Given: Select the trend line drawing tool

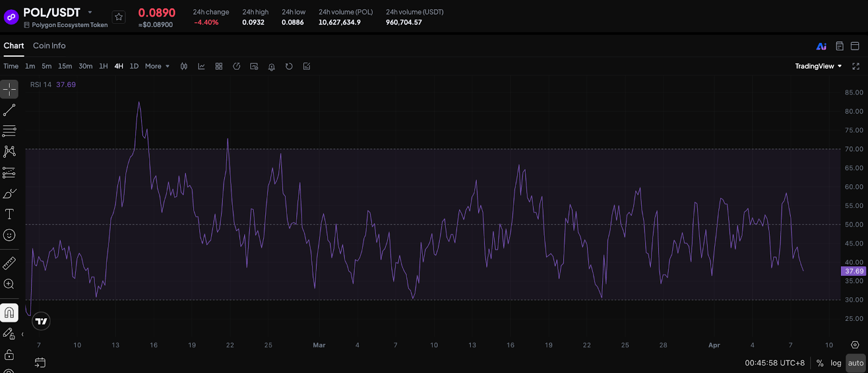Looking at the screenshot, I should tap(9, 110).
